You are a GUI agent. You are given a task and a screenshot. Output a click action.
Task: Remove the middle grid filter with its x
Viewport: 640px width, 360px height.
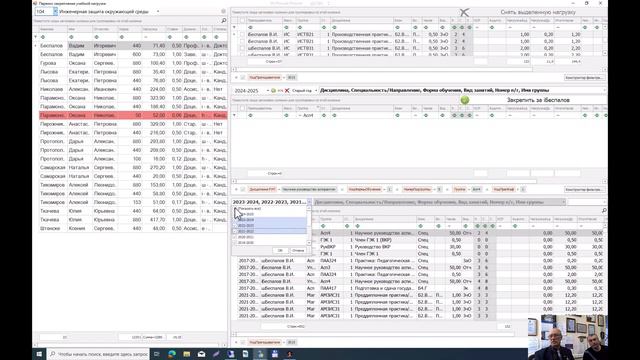point(236,189)
